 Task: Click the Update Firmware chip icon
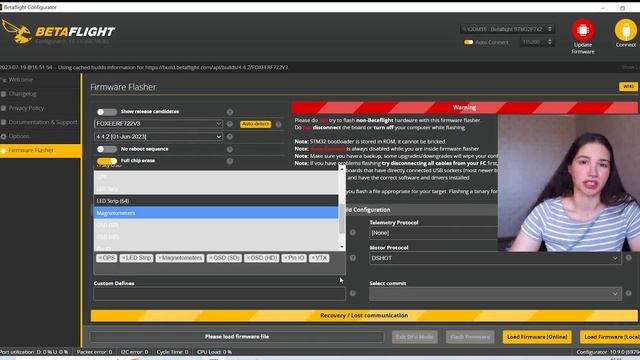click(582, 30)
